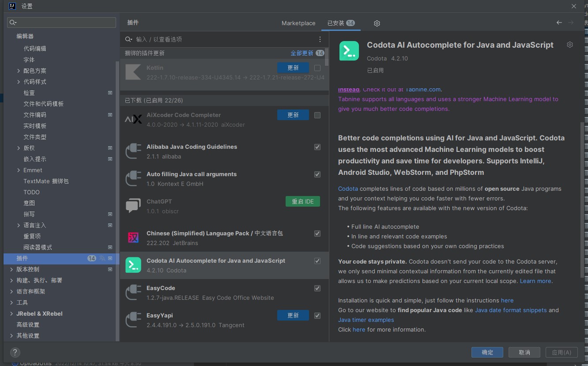
Task: Open the Learn more link
Action: tap(535, 281)
